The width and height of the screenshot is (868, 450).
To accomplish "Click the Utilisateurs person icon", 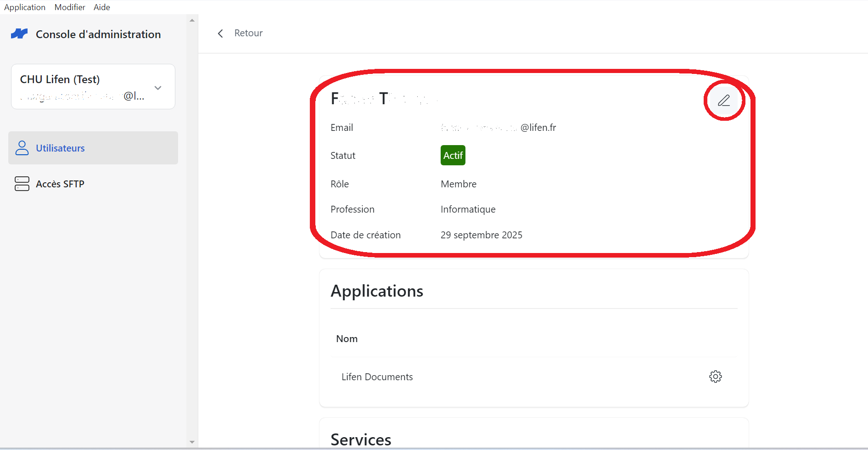I will coord(22,148).
